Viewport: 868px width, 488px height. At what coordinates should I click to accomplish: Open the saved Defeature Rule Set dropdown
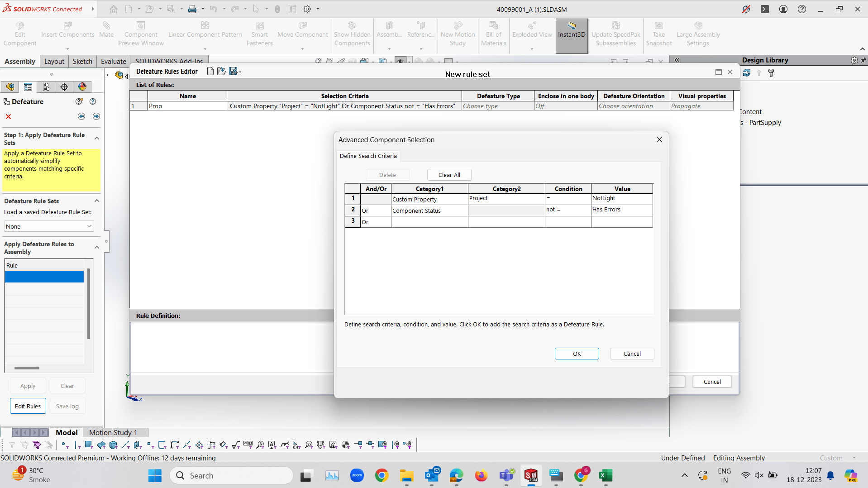coord(49,226)
